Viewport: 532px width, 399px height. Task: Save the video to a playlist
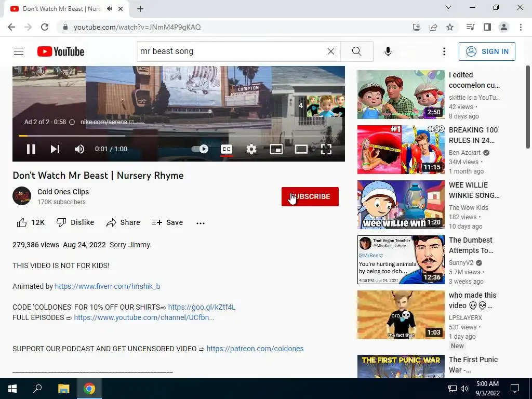(x=167, y=222)
